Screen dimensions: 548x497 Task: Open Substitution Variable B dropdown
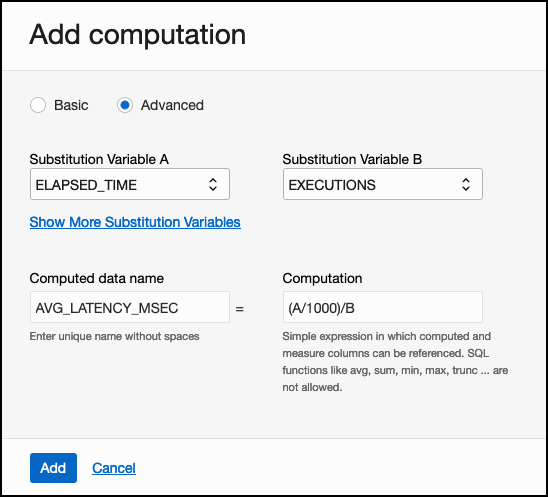[383, 184]
